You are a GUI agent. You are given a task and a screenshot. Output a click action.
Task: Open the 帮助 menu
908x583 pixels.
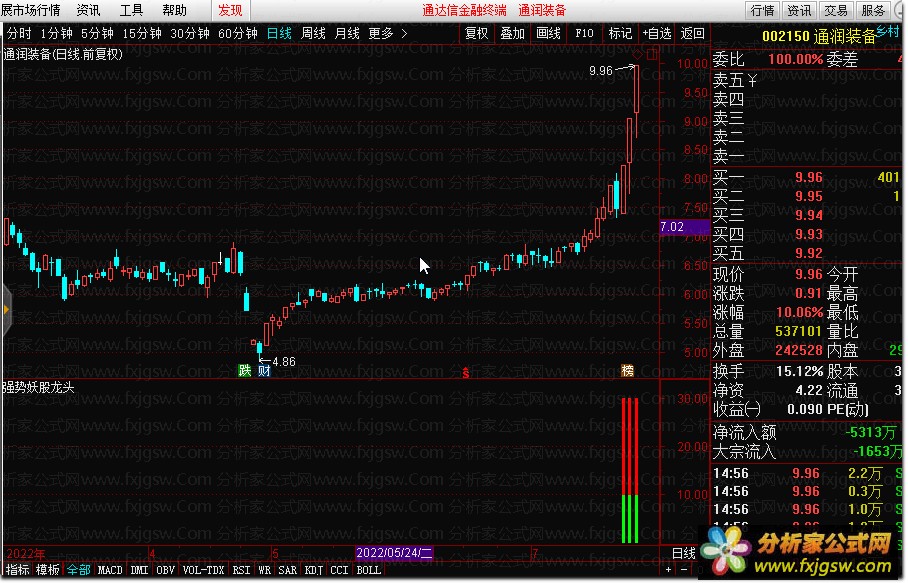174,10
